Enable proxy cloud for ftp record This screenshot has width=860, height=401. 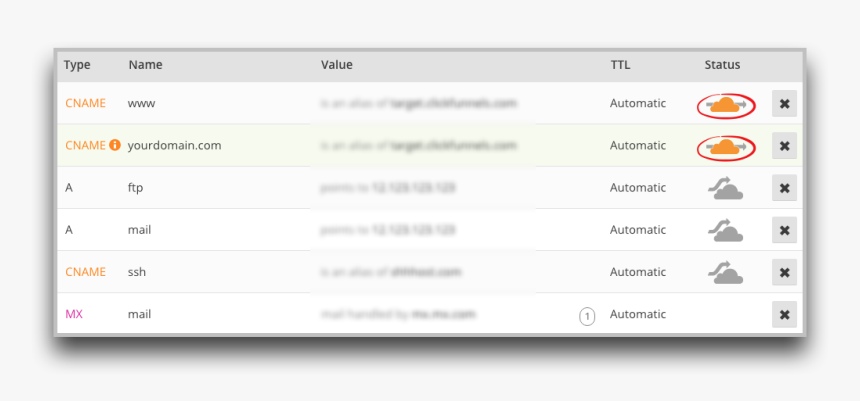click(725, 187)
